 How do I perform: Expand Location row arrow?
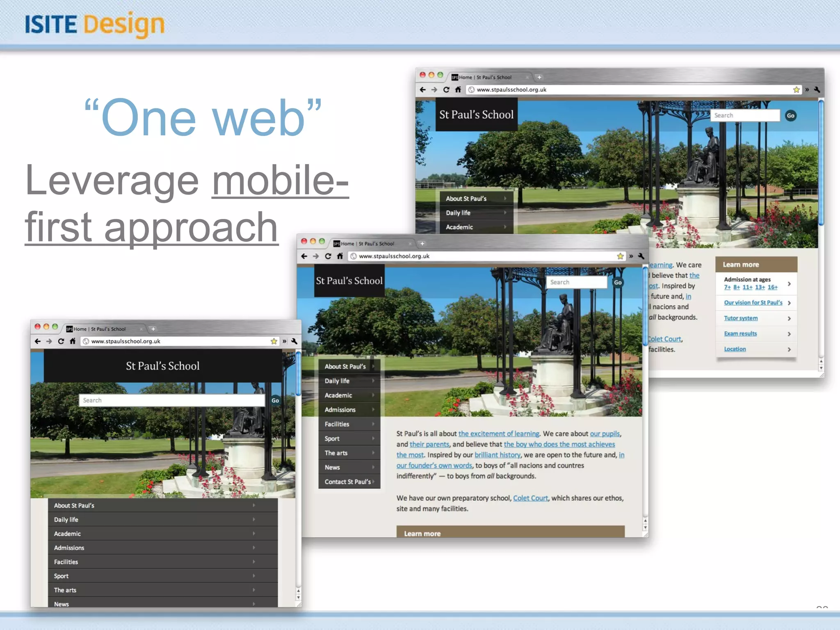(789, 349)
